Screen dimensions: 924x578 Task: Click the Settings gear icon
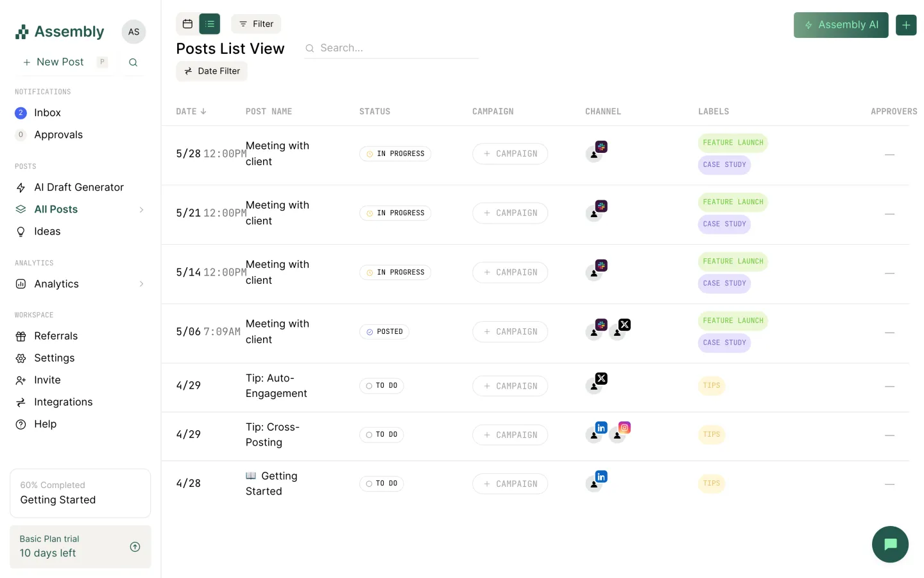(21, 358)
